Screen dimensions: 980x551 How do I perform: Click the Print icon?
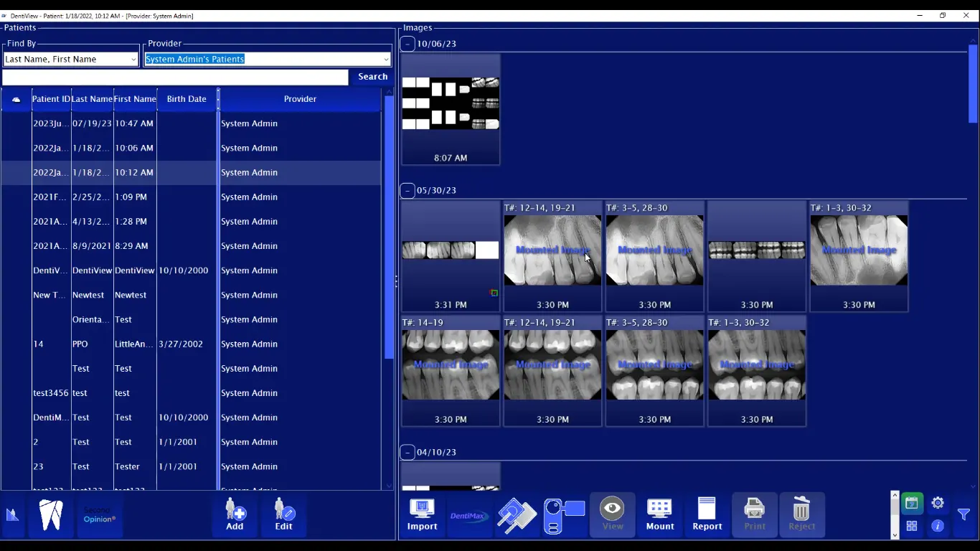coord(754,515)
